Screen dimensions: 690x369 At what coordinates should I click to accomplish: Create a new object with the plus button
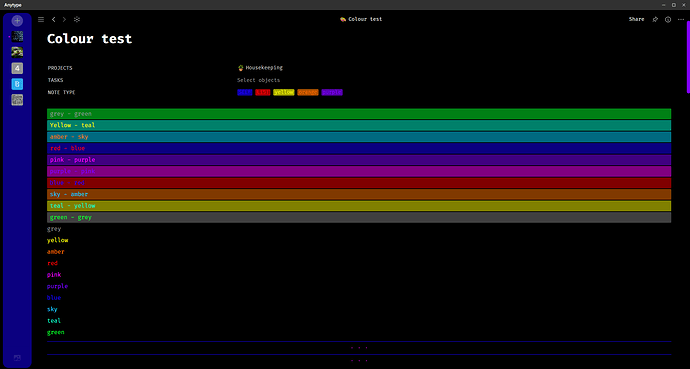pos(17,20)
